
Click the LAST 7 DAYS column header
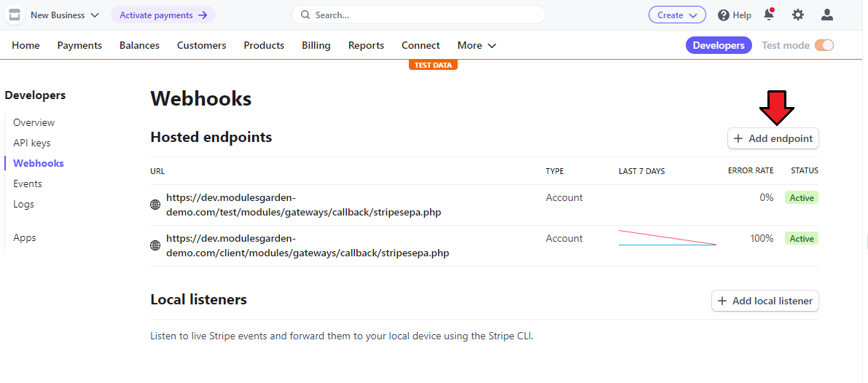click(x=641, y=171)
